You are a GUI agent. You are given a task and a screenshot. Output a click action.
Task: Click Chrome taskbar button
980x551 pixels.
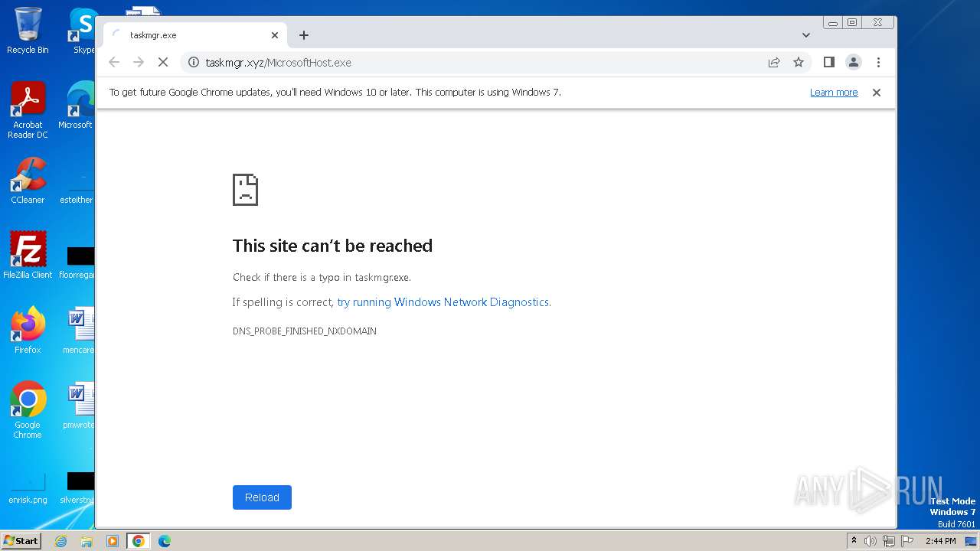tap(138, 541)
